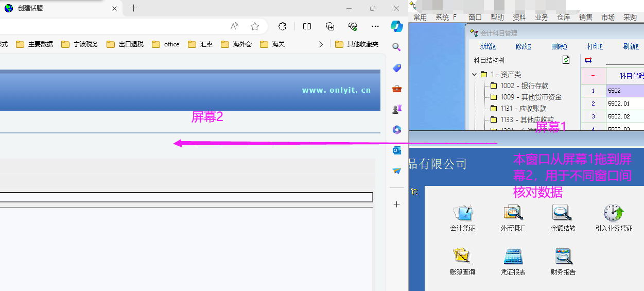
Task: Open the 凭证报表 calculator icon
Action: pos(513,256)
